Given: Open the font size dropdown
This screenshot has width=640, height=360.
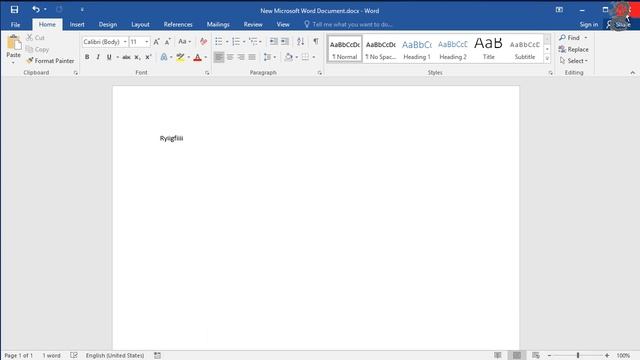Looking at the screenshot, I should (147, 42).
